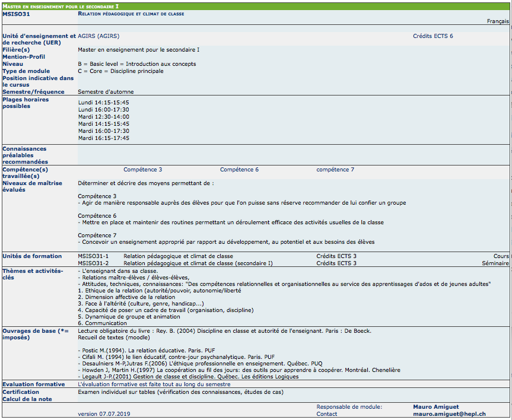Click the Français language label
512x420 pixels.
(x=498, y=21)
